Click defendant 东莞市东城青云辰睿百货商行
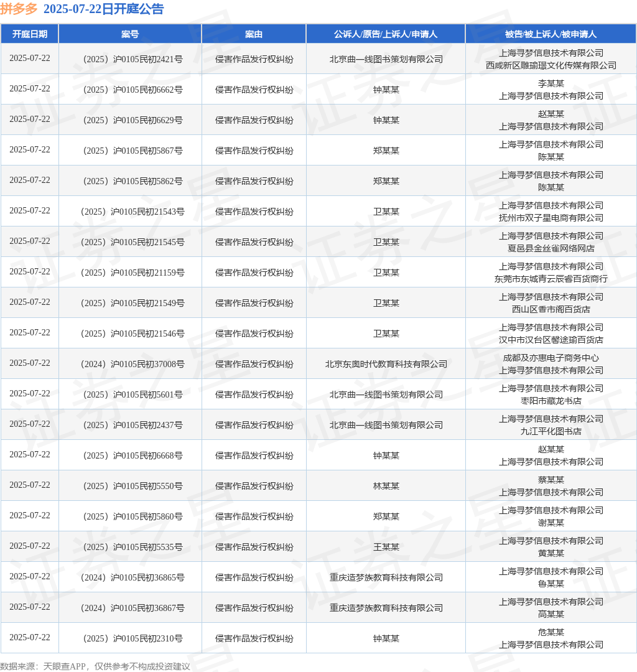The width and height of the screenshot is (637, 672). pos(551,279)
